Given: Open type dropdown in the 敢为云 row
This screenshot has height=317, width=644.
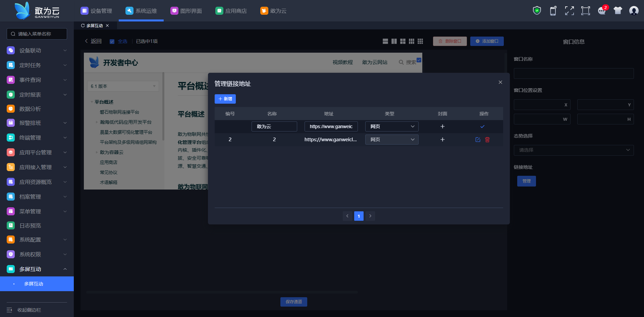Looking at the screenshot, I should tap(391, 126).
